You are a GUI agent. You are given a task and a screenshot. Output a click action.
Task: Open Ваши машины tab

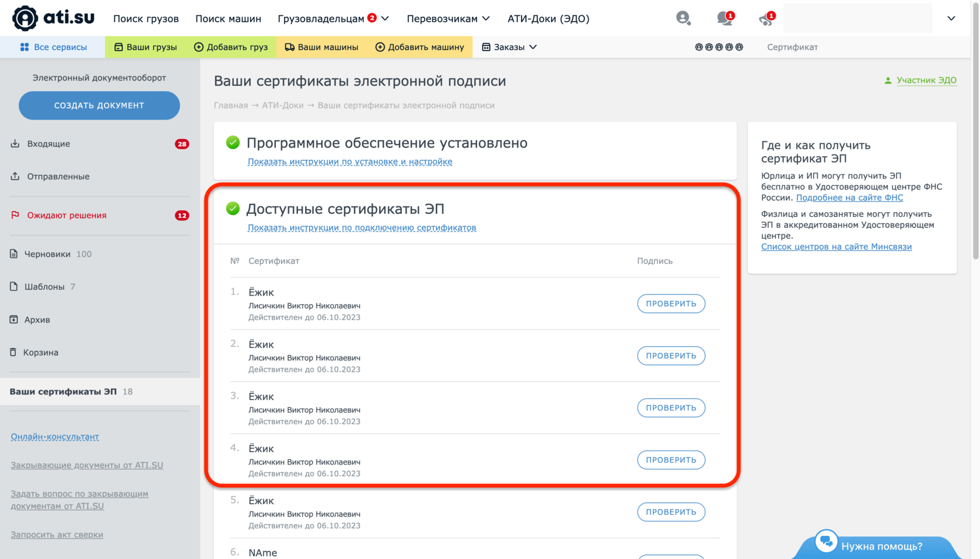tap(321, 47)
